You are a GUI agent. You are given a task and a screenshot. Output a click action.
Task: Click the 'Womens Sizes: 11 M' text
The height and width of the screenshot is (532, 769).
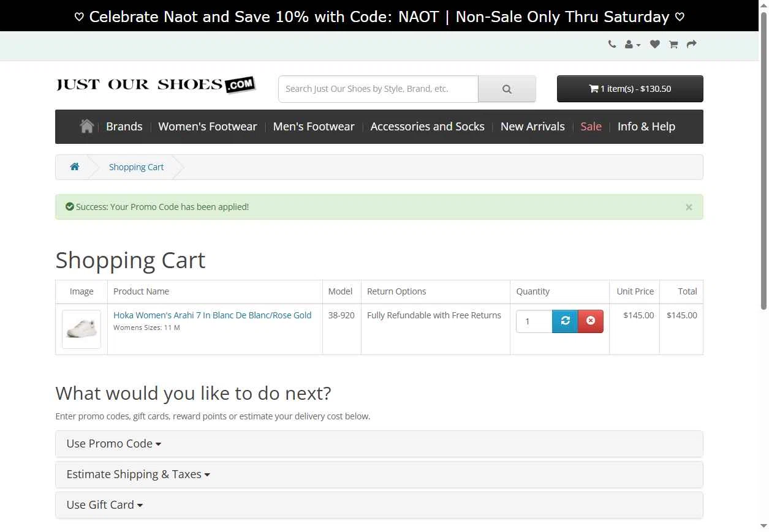pyautogui.click(x=146, y=328)
